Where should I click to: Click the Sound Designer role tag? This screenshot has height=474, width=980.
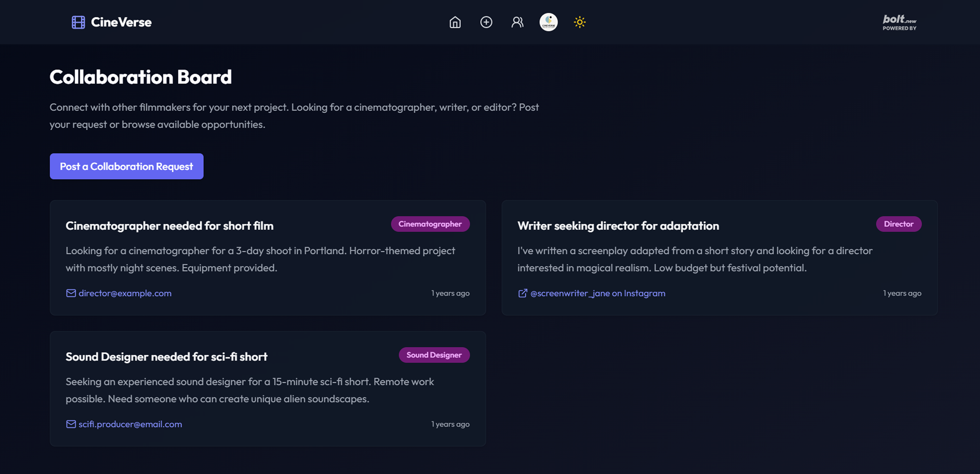pos(434,355)
